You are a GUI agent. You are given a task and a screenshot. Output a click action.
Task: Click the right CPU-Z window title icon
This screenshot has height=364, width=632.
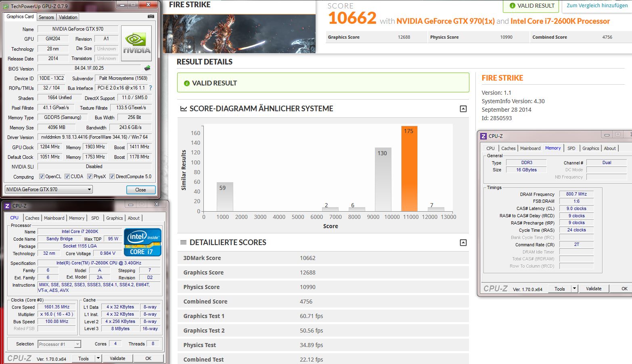click(483, 136)
